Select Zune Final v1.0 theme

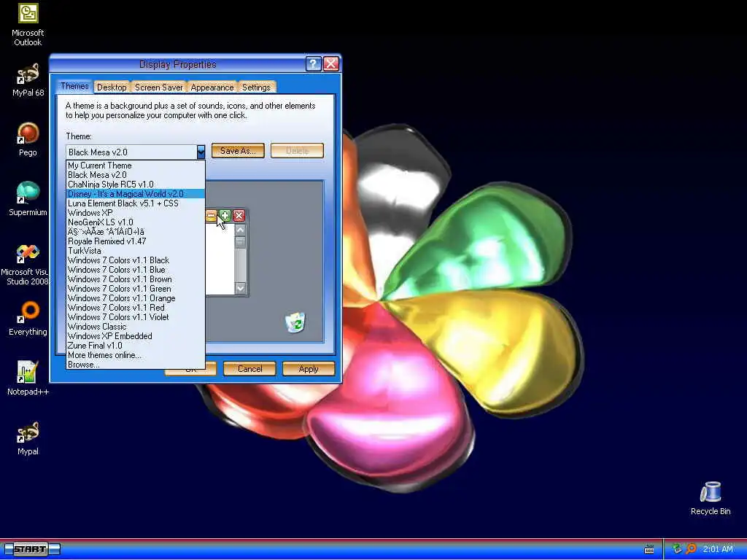[x=135, y=346]
